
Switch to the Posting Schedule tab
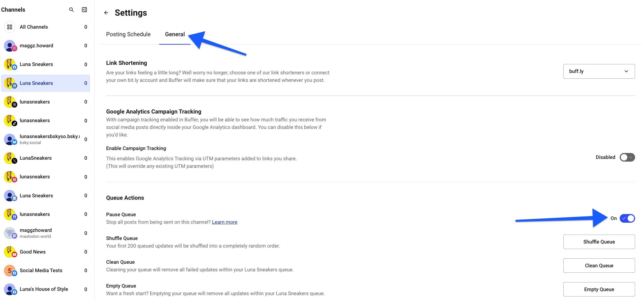coord(128,34)
